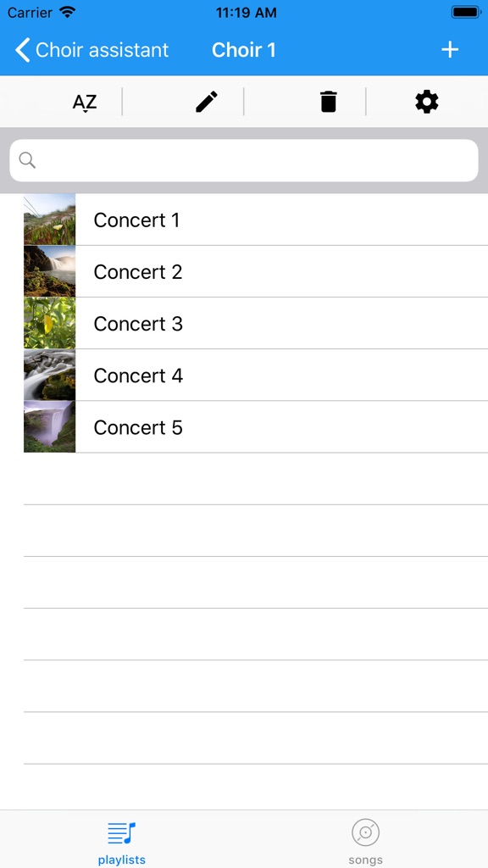Tap the vinyl record songs icon
Viewport: 488px width, 868px height.
pyautogui.click(x=365, y=832)
